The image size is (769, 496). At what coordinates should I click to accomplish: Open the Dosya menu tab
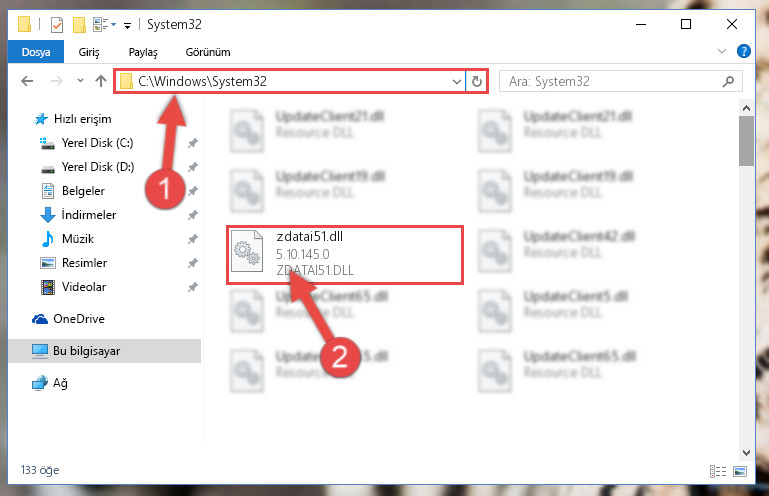[x=36, y=52]
